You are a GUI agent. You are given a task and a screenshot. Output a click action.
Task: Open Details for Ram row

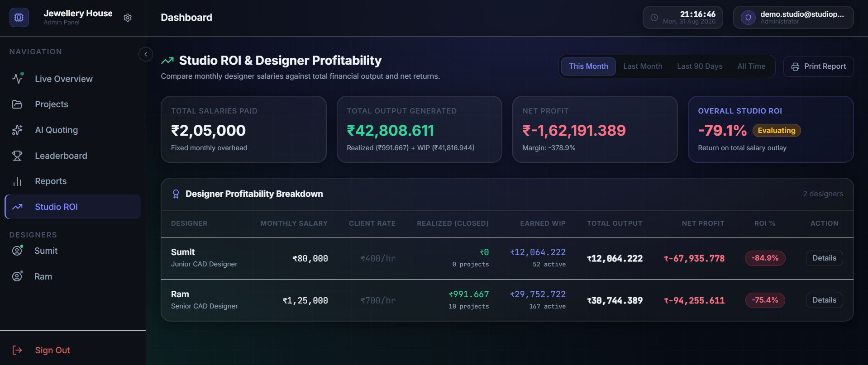coord(824,300)
